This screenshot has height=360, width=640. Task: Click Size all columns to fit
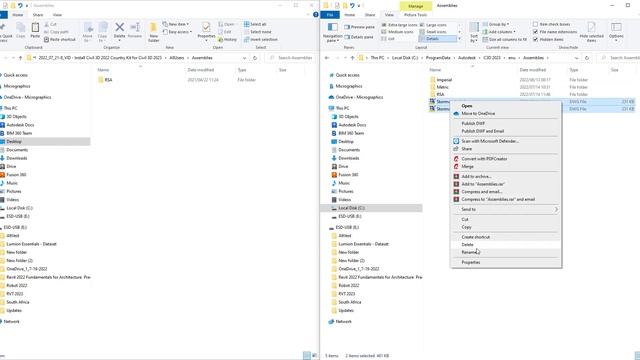pyautogui.click(x=504, y=40)
